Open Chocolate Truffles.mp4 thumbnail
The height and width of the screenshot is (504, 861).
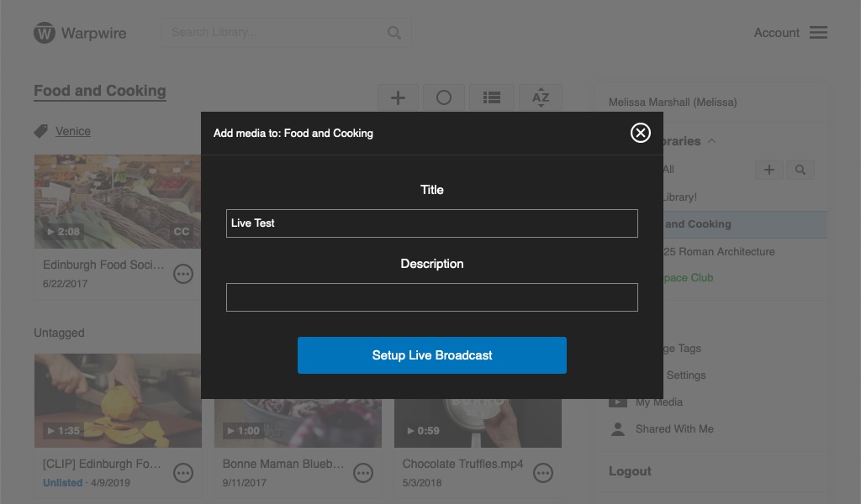point(478,423)
